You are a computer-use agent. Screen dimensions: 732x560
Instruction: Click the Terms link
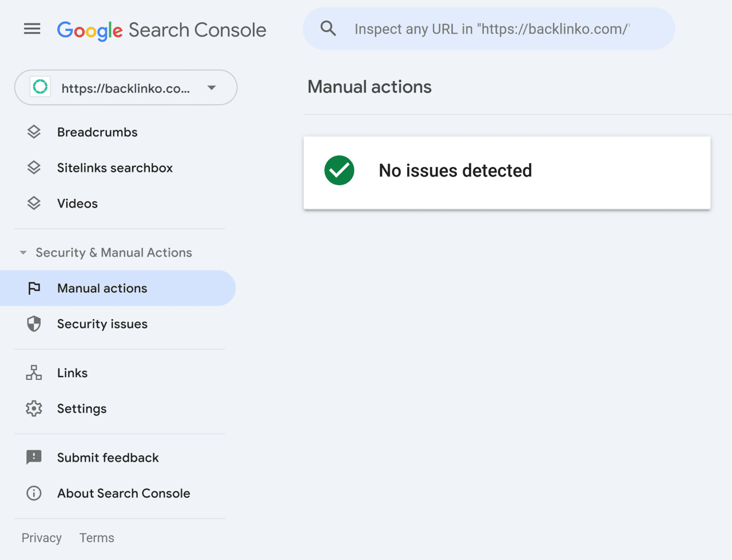[x=96, y=538]
